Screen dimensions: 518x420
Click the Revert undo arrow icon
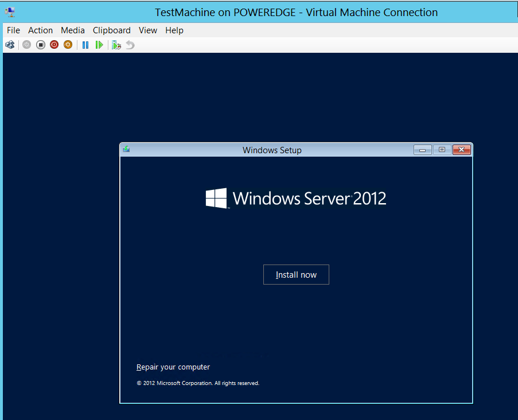click(x=130, y=45)
